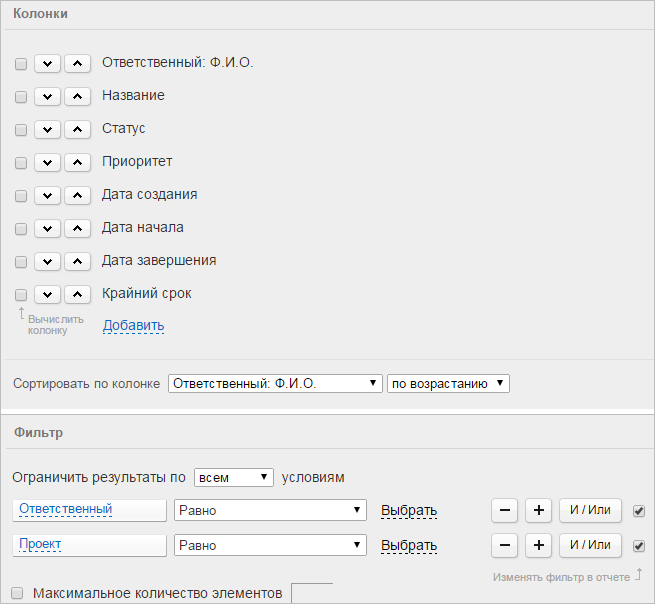Move 'Дата создания' column up
655x604 pixels.
click(x=77, y=195)
